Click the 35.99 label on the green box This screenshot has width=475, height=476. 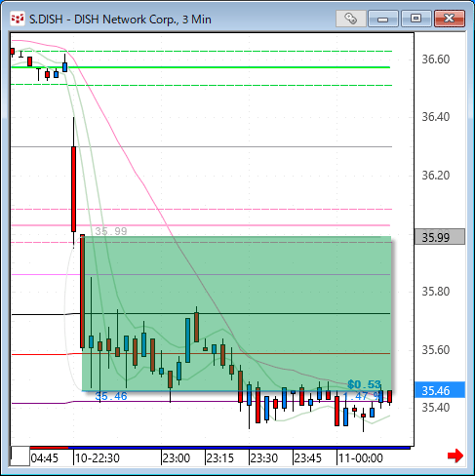click(x=111, y=231)
